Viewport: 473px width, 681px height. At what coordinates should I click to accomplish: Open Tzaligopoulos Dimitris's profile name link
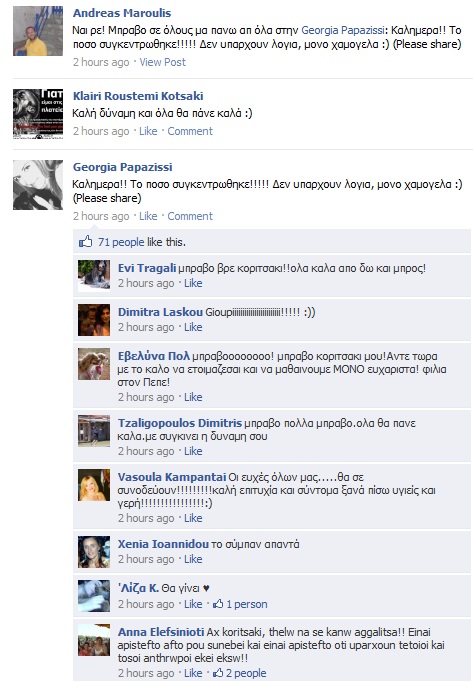(x=180, y=423)
